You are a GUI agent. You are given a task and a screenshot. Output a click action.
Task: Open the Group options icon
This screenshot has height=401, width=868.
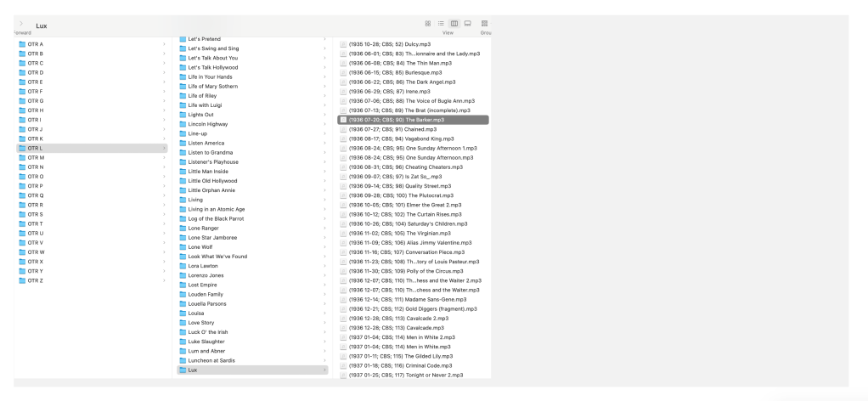[x=485, y=23]
